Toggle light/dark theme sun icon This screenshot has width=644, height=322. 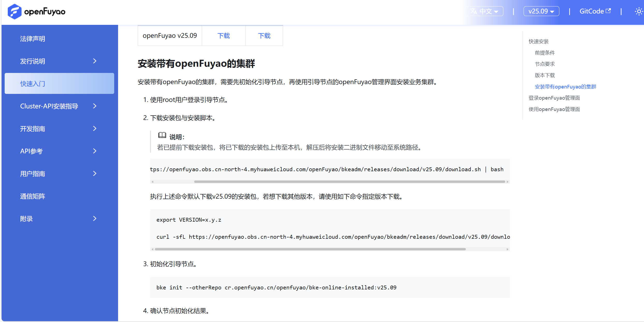click(x=639, y=12)
